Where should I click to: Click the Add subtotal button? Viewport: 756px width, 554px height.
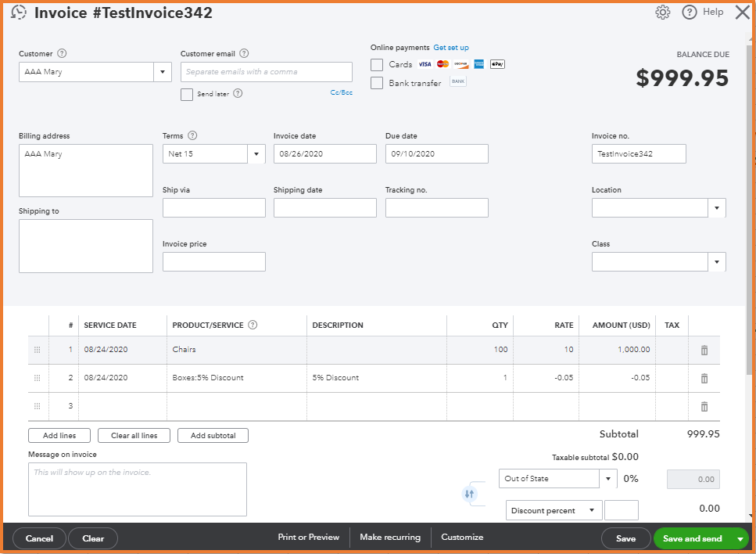click(213, 435)
